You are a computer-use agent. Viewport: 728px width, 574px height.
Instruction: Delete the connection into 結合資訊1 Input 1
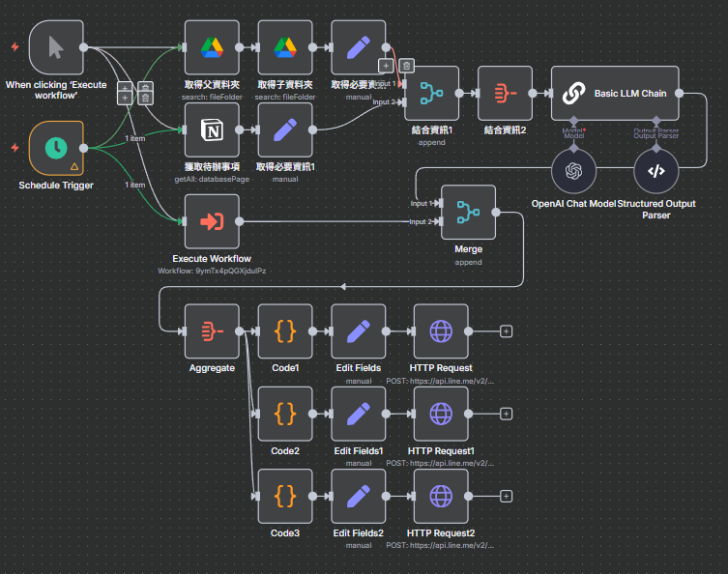pyautogui.click(x=406, y=66)
